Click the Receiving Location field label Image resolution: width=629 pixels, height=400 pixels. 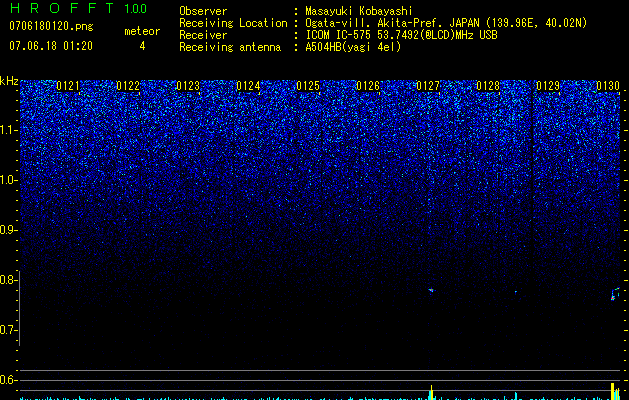click(233, 23)
